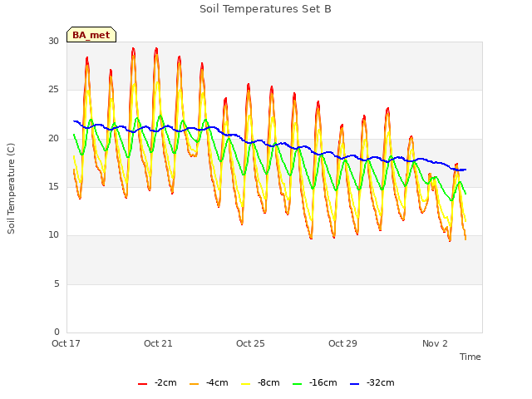This screenshot has width=532, height=399.
Task: Click the 10 y-axis tick label
Action: click(53, 235)
